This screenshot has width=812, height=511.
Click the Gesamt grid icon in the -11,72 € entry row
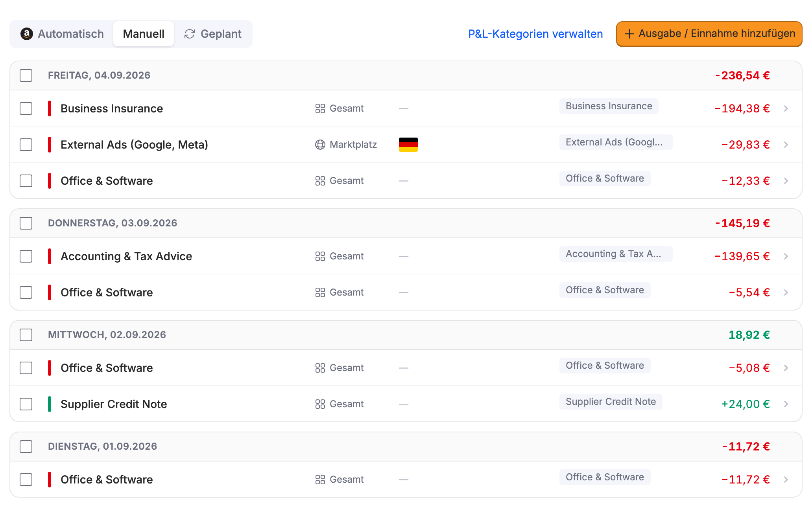pyautogui.click(x=320, y=480)
